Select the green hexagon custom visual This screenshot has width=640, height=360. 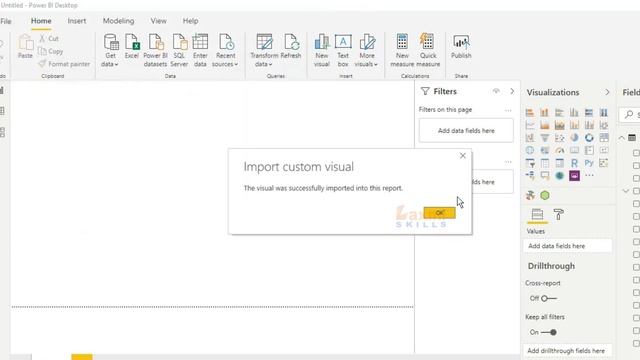(545, 196)
